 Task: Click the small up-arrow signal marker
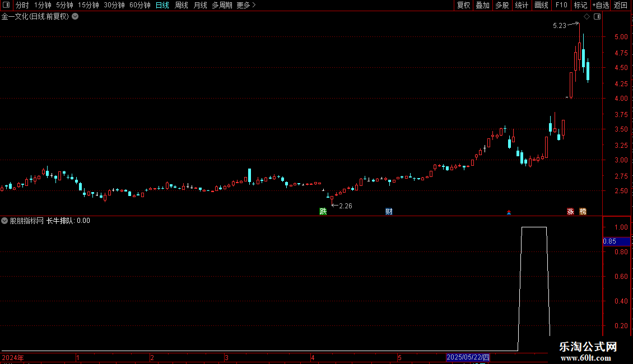[x=509, y=212]
